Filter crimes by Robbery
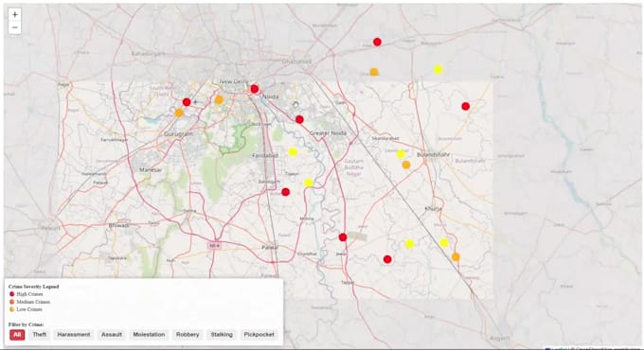This screenshot has height=350, width=644. tap(188, 335)
